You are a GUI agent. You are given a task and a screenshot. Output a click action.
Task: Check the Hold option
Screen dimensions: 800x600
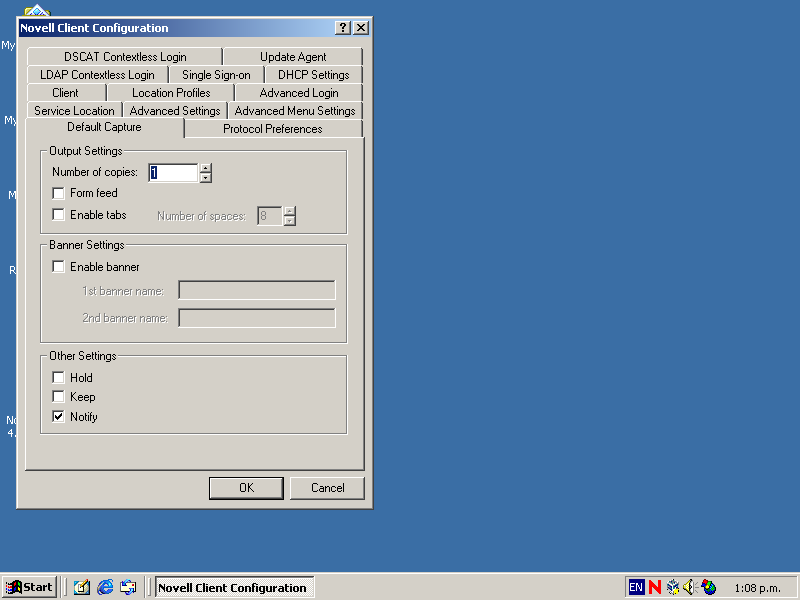pos(59,378)
